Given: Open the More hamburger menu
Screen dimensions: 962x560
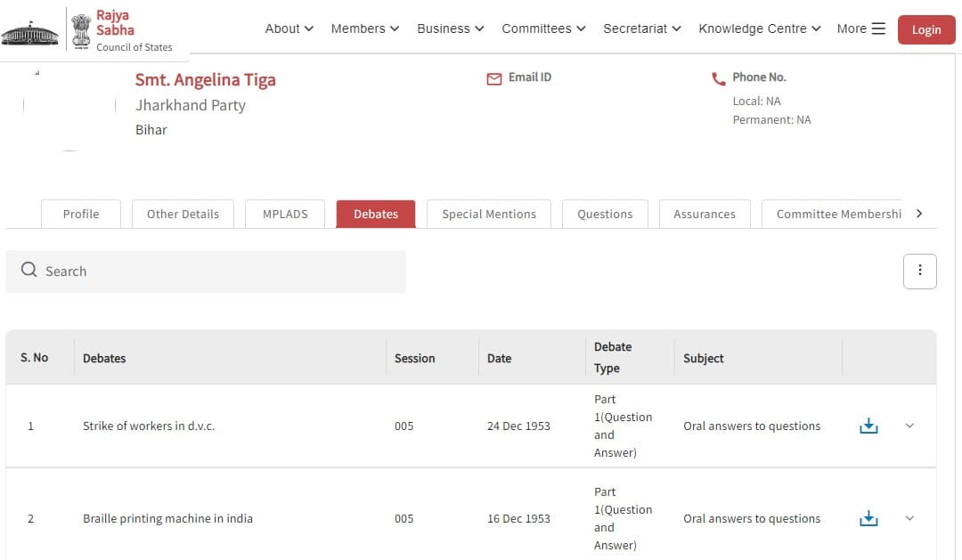Looking at the screenshot, I should tap(860, 28).
